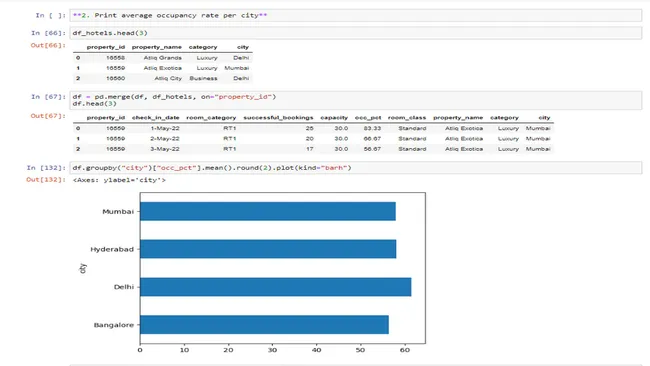Select the In [66] prompt label

[x=49, y=33]
